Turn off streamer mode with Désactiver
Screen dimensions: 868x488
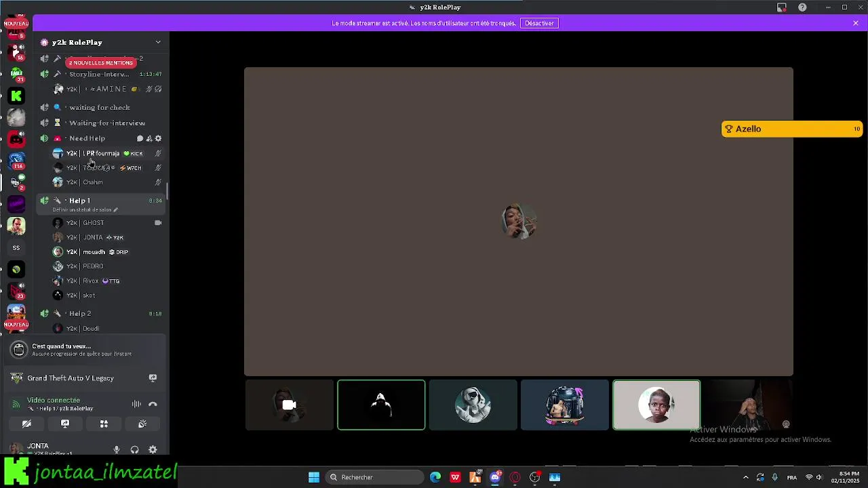(x=539, y=23)
